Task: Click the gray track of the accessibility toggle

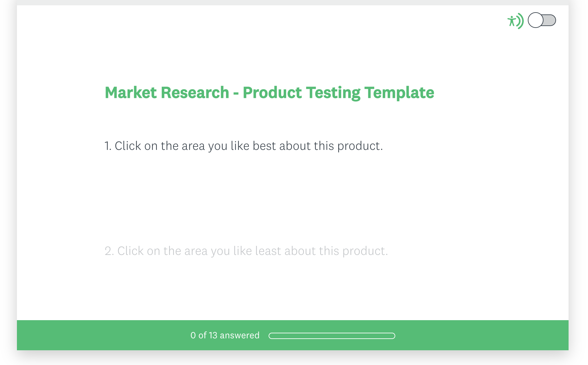Action: point(550,20)
